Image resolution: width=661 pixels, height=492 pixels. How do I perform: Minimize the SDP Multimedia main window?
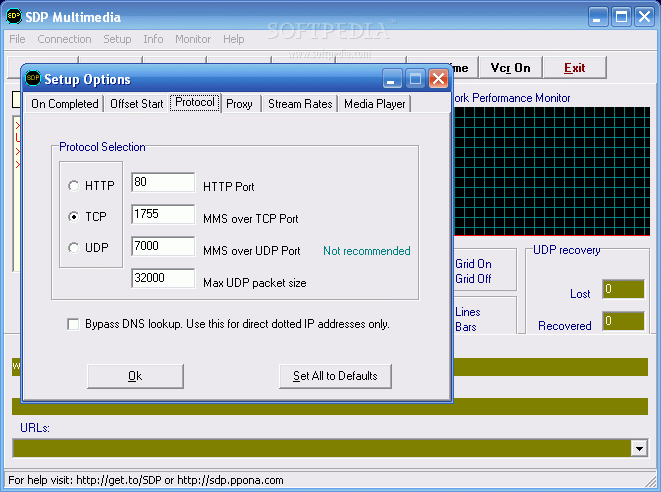click(598, 17)
